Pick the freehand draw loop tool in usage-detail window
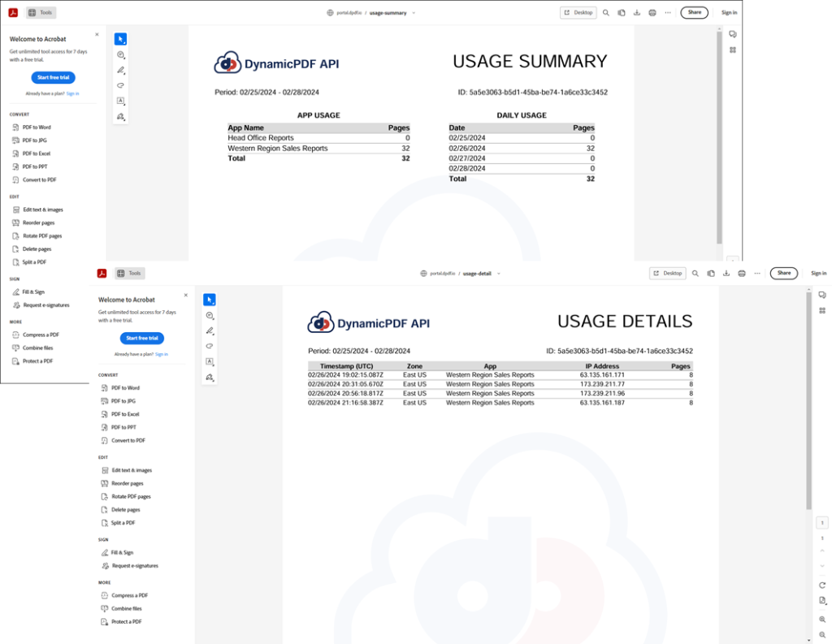Screen dimensions: 832x644 pyautogui.click(x=210, y=346)
